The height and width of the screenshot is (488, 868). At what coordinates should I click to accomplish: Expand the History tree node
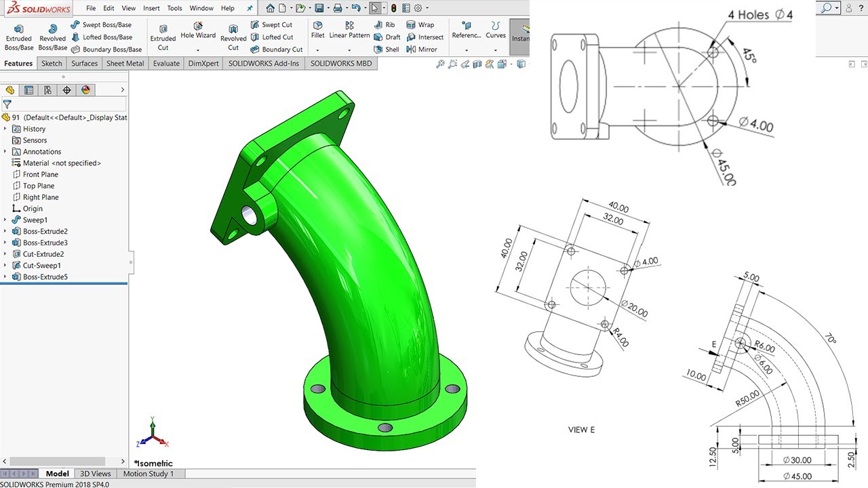tap(5, 129)
